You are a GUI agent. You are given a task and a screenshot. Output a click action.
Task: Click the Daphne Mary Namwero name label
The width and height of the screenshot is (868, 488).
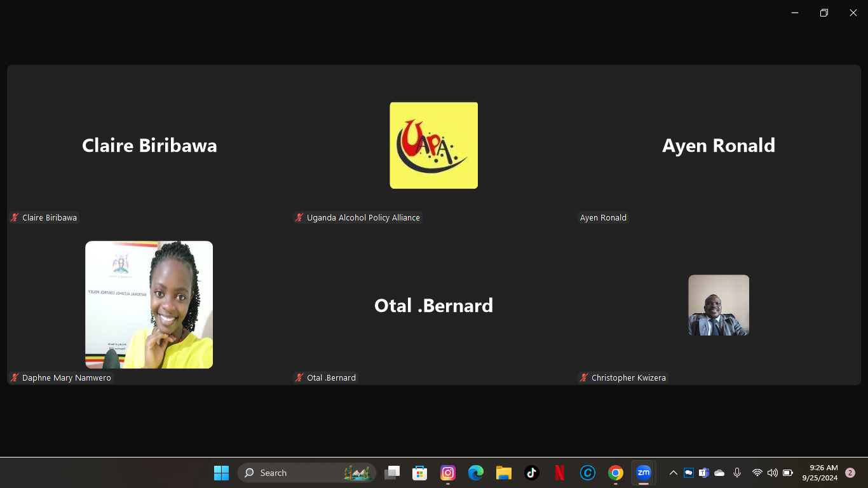pos(67,377)
